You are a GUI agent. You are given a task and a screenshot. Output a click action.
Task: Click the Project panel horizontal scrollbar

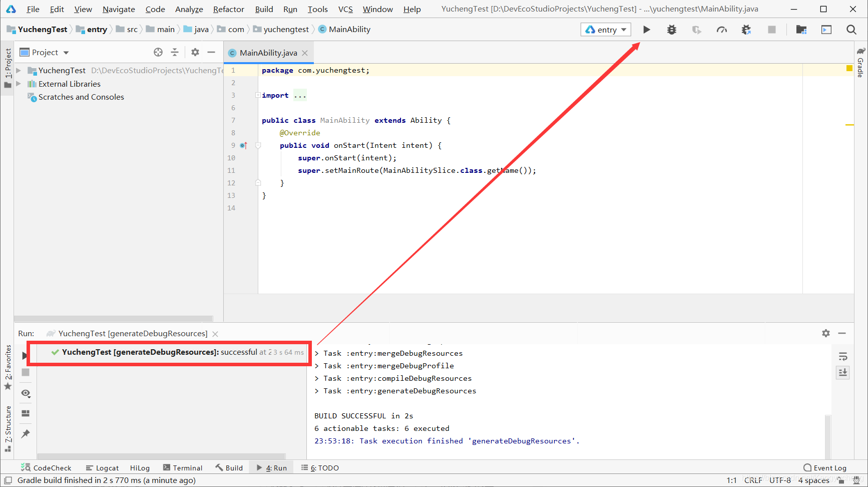[x=113, y=319]
